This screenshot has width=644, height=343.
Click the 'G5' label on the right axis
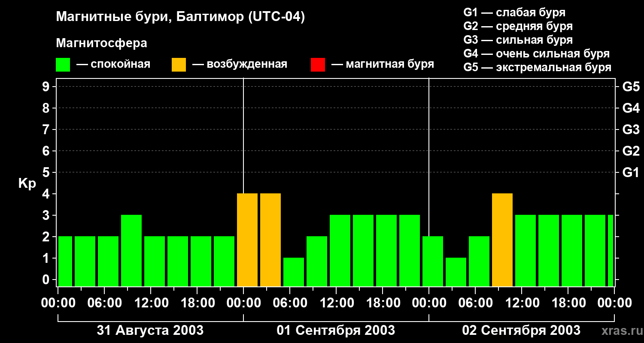tap(631, 87)
